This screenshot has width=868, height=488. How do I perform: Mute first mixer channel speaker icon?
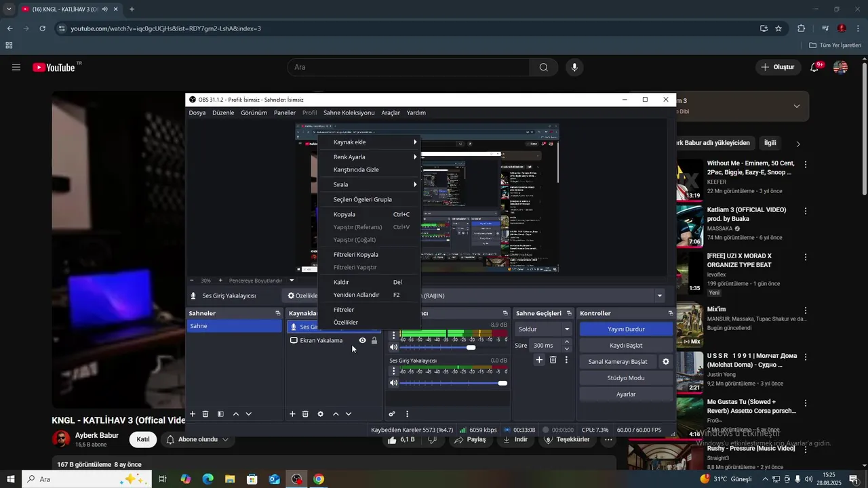pos(393,347)
